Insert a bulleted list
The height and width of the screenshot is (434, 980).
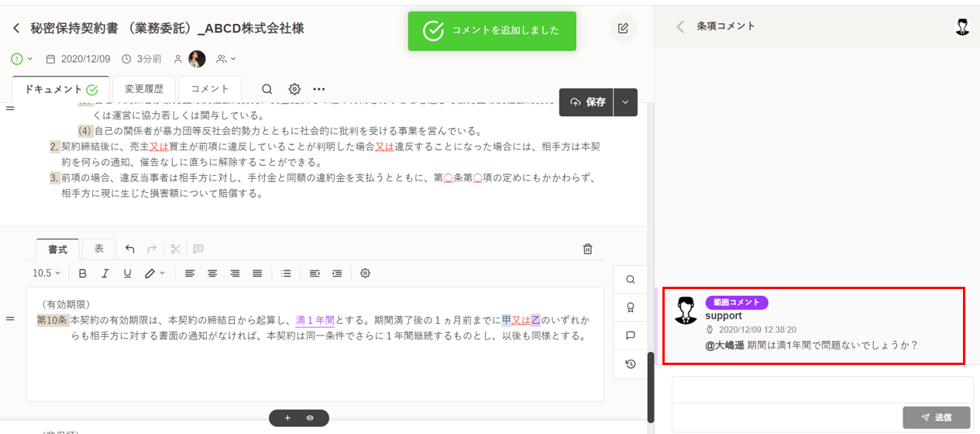tap(286, 274)
